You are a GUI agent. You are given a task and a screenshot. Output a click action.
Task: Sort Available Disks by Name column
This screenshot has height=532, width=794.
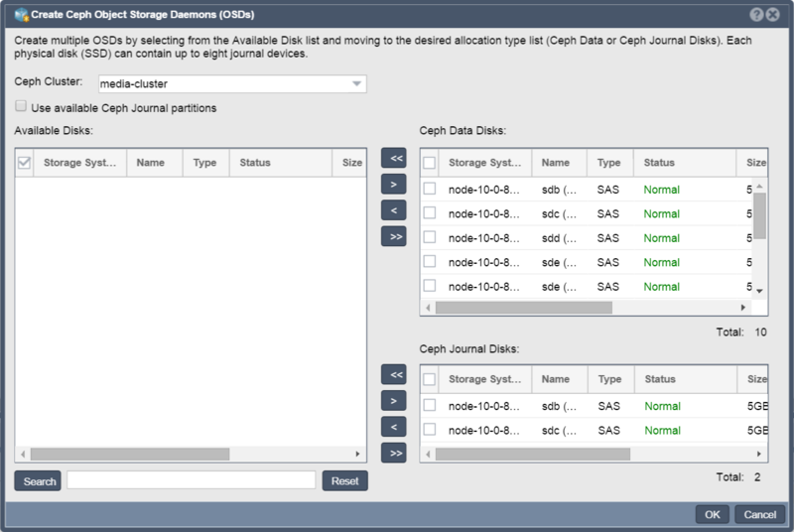tap(155, 163)
